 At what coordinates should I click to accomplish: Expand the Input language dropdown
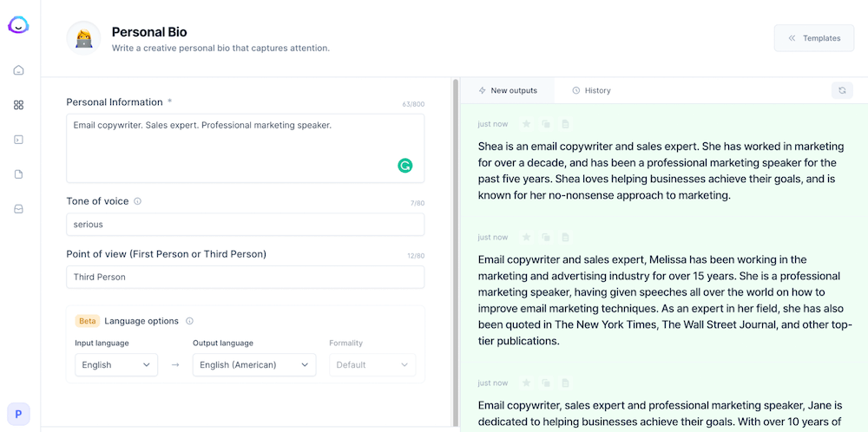116,365
